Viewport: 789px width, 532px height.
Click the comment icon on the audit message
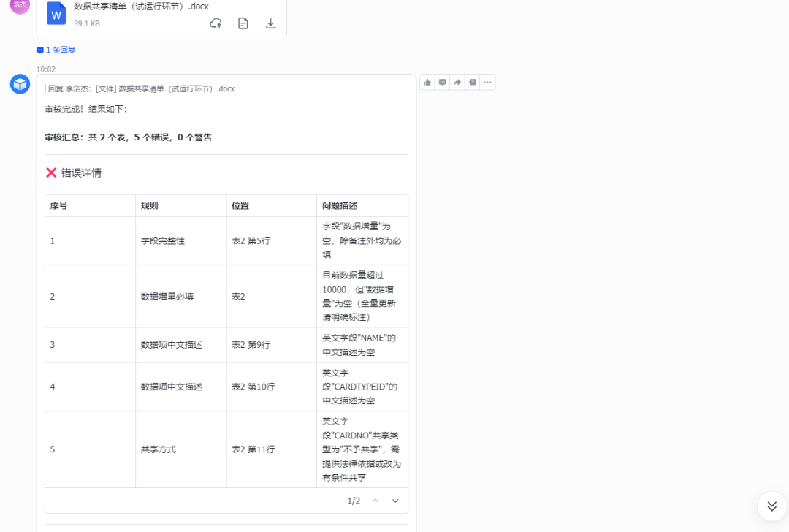(442, 82)
